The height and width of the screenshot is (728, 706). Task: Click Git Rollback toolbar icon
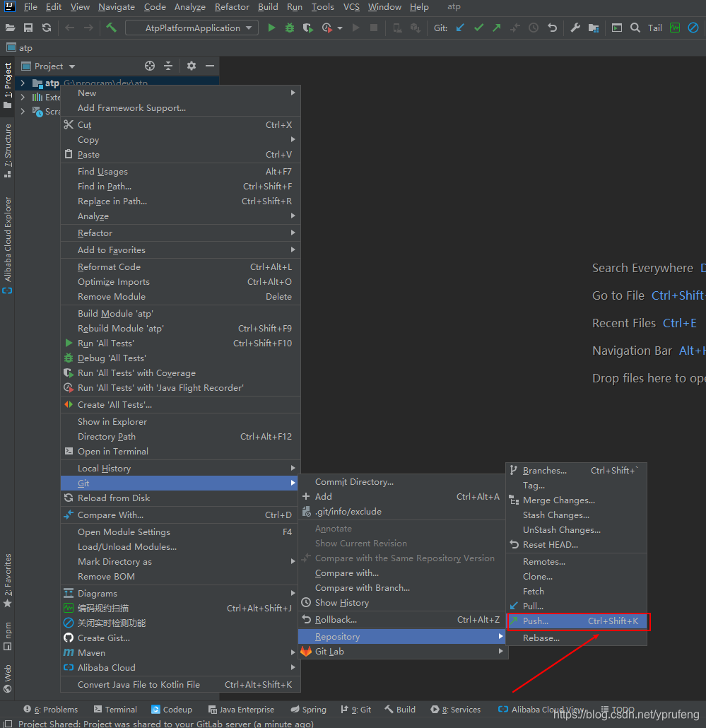552,28
